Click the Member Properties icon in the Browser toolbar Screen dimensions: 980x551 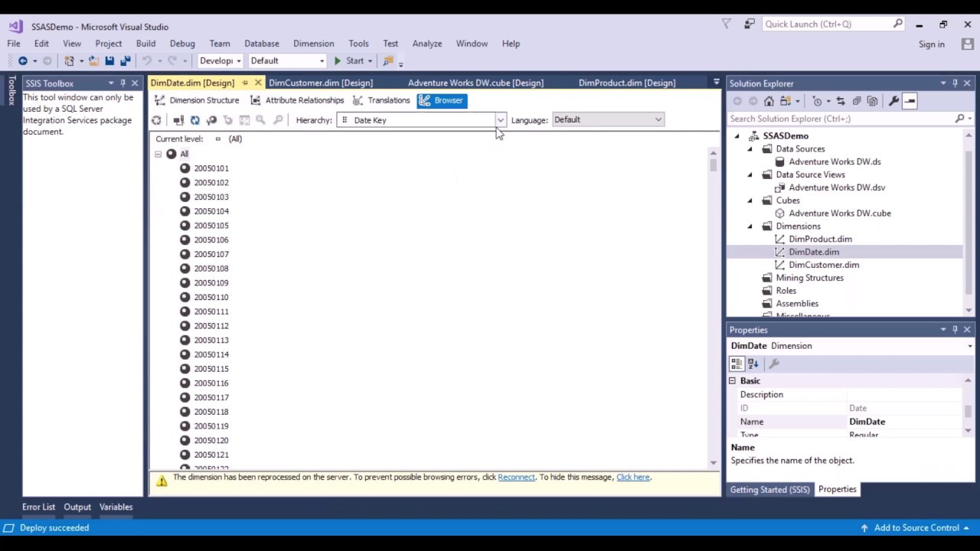click(x=244, y=120)
